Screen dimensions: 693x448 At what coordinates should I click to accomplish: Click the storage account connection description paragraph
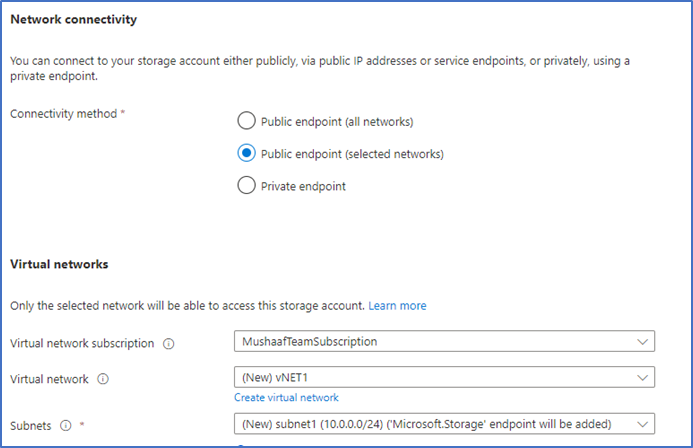pos(320,68)
